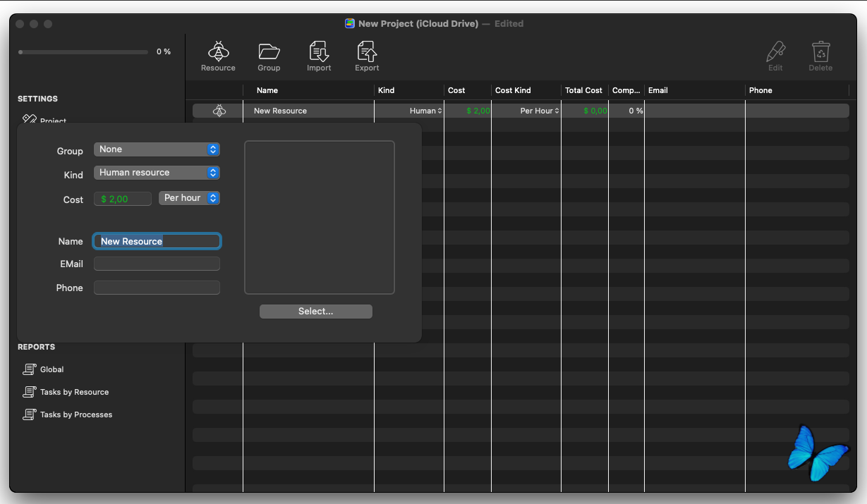Image resolution: width=867 pixels, height=504 pixels.
Task: Sort by the Total Cost column header
Action: (x=584, y=90)
